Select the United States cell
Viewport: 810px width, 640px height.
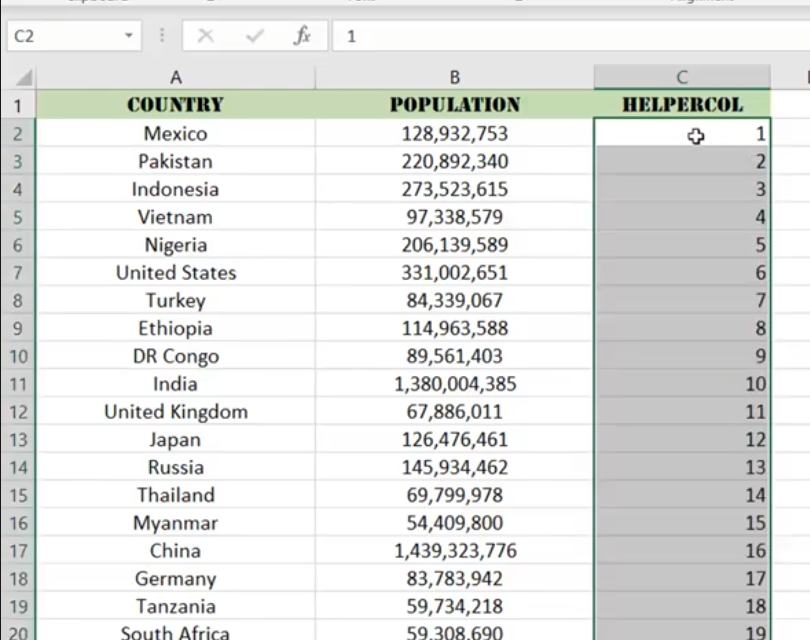tap(176, 272)
